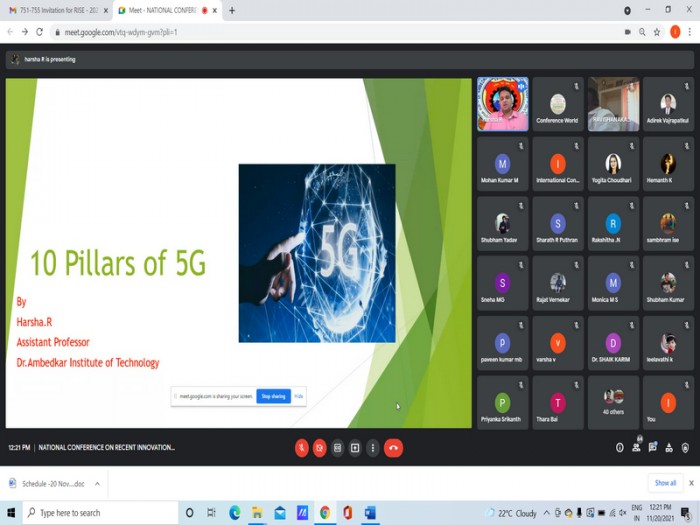Screen dimensions: 700x525
Task: Click Show all downloads
Action: coord(665,483)
